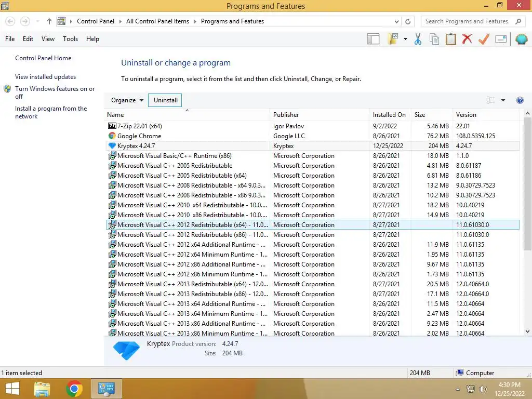Open the File menu

10,39
